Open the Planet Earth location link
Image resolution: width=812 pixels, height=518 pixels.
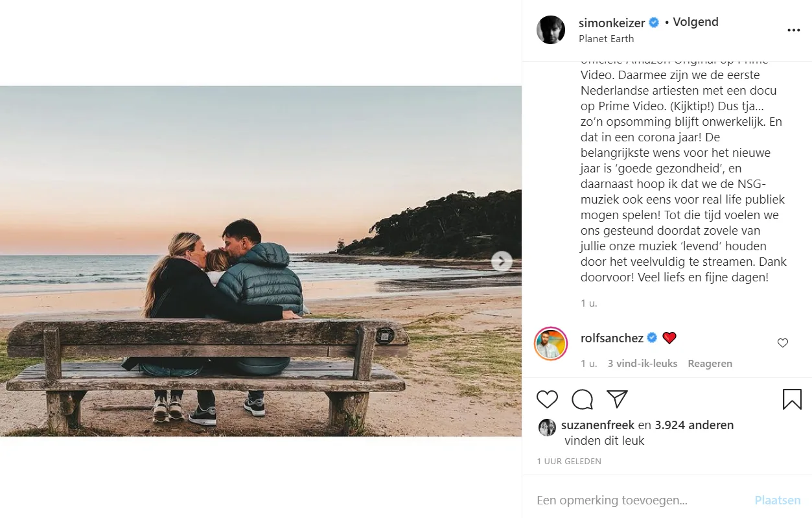tap(606, 39)
